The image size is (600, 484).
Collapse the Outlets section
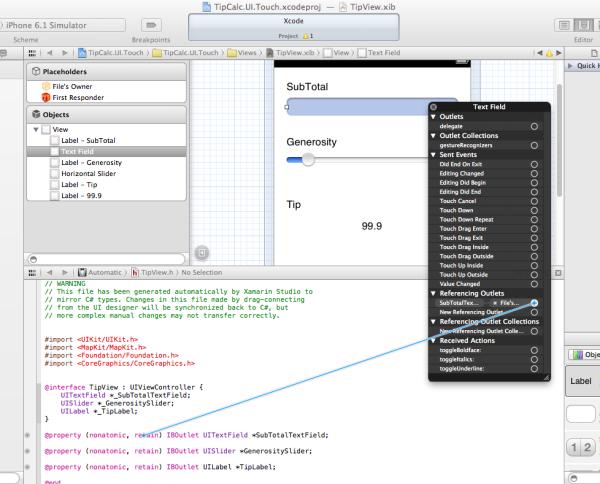coord(433,117)
